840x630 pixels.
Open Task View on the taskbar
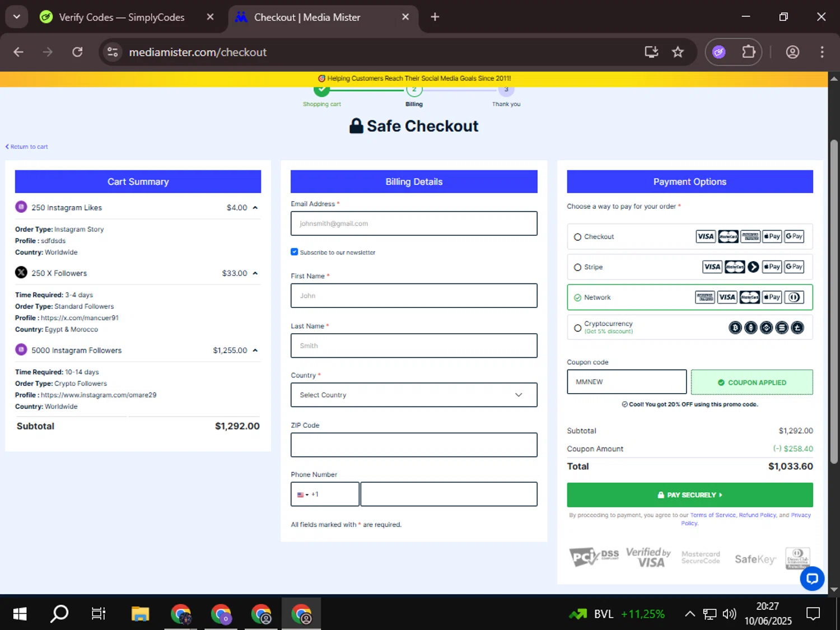click(x=99, y=614)
